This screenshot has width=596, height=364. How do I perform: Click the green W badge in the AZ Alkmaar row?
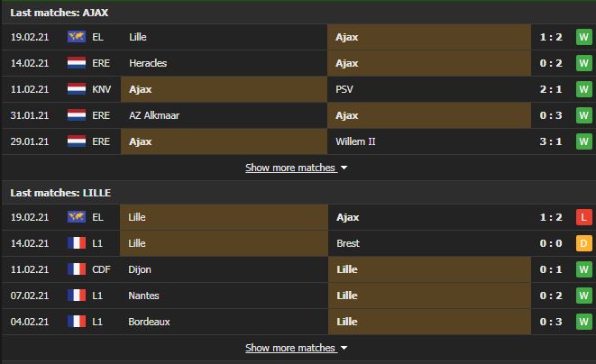(584, 115)
